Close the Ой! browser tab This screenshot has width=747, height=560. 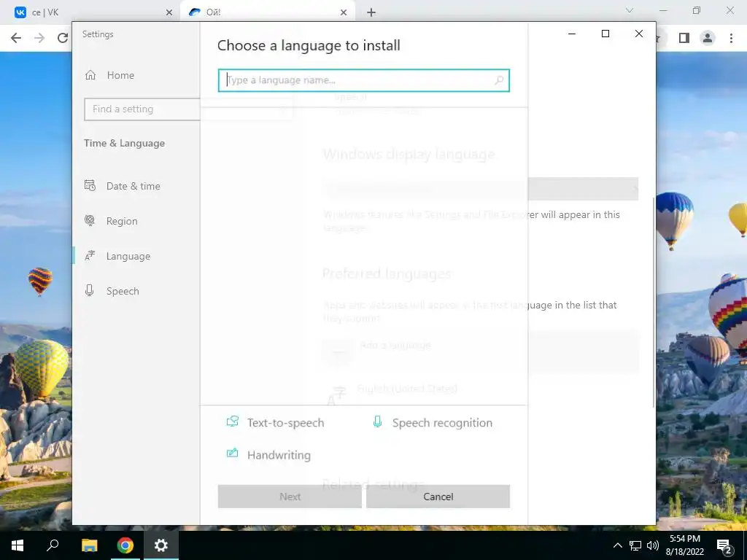point(344,12)
